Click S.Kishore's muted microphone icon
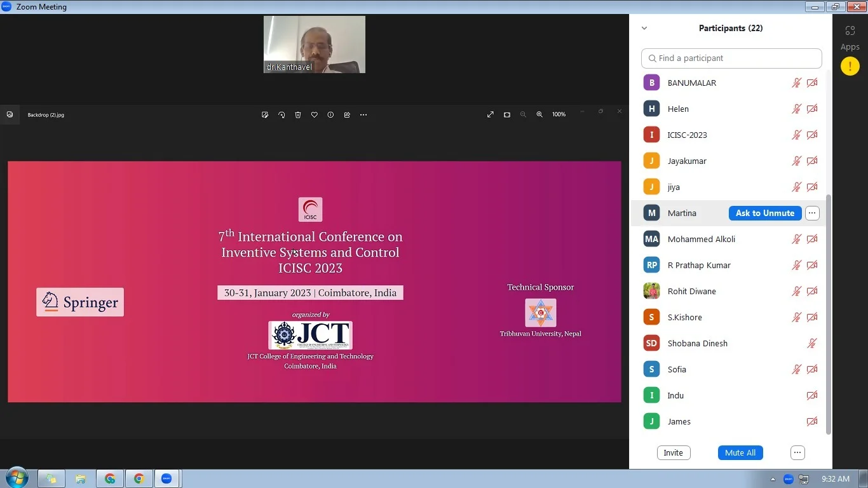The height and width of the screenshot is (488, 868). point(797,317)
